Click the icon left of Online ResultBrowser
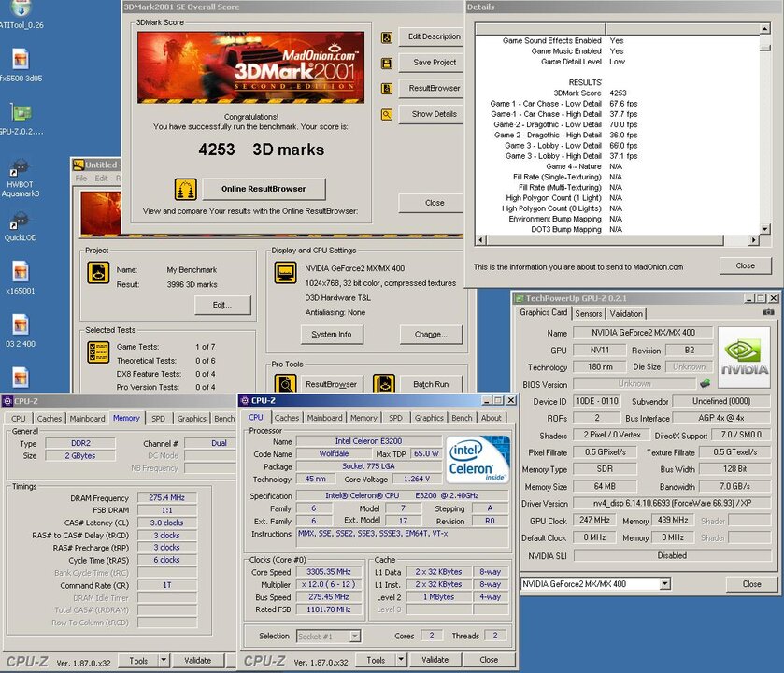784x673 pixels. (186, 190)
